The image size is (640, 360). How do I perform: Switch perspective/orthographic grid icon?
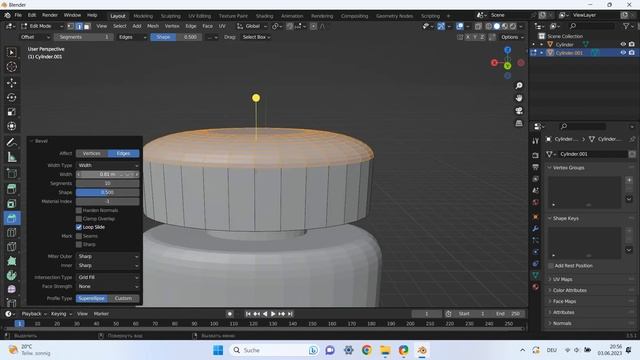tap(519, 123)
